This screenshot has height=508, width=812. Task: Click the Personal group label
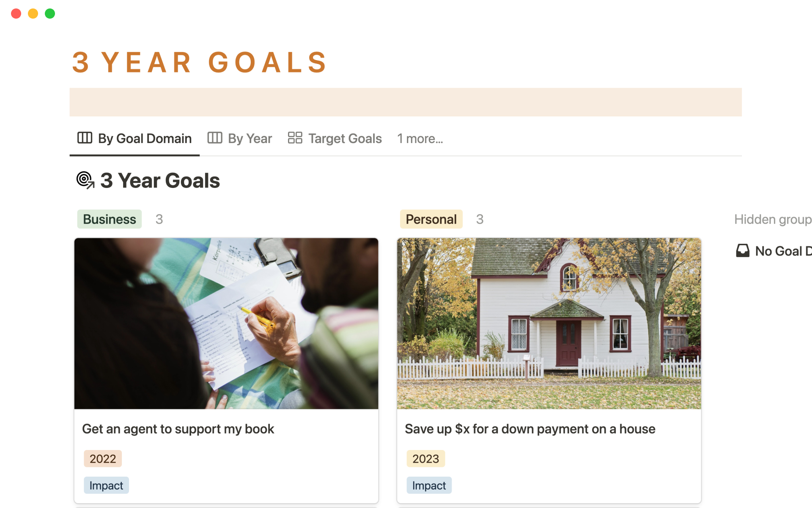tap(431, 219)
